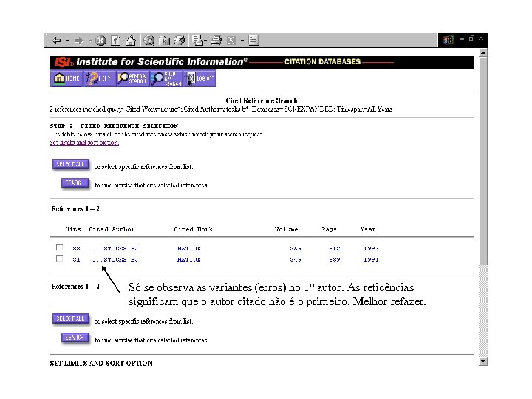This screenshot has height=399, width=532.
Task: Reload the page with the Refresh icon
Action: [x=116, y=41]
